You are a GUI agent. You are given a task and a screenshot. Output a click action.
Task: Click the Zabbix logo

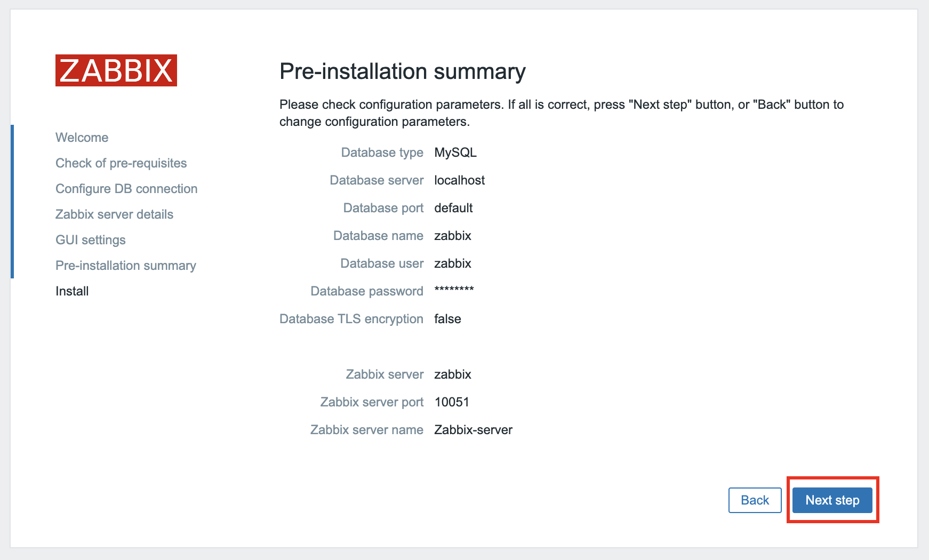click(116, 70)
